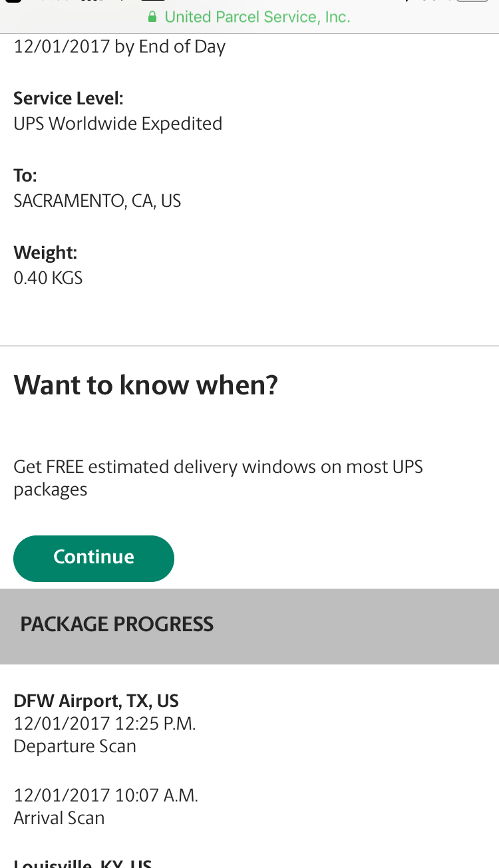Click the Service Level label
The image size is (499, 868).
click(69, 98)
